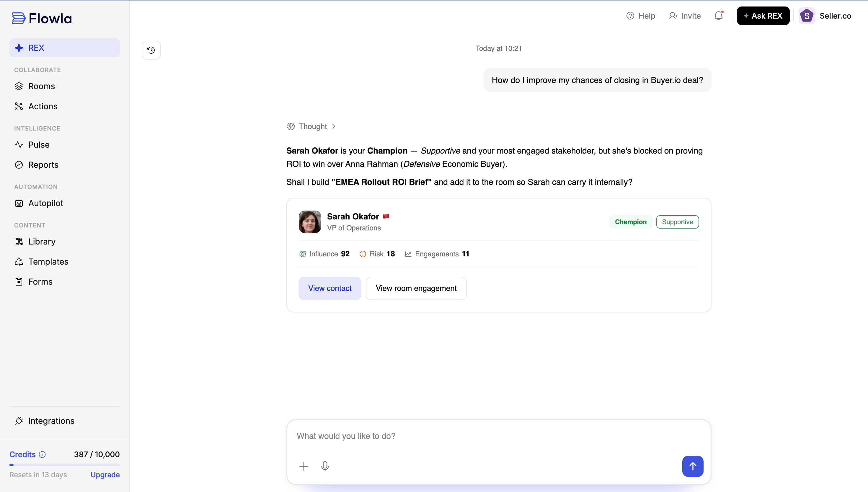Screen dimensions: 868x492
Task: Open the chat history clock icon
Action: [x=151, y=50]
